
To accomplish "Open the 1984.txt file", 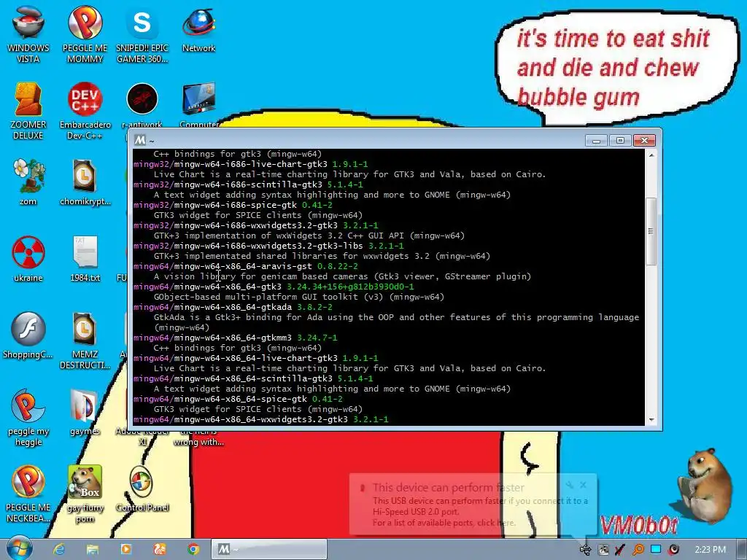I will (x=85, y=258).
